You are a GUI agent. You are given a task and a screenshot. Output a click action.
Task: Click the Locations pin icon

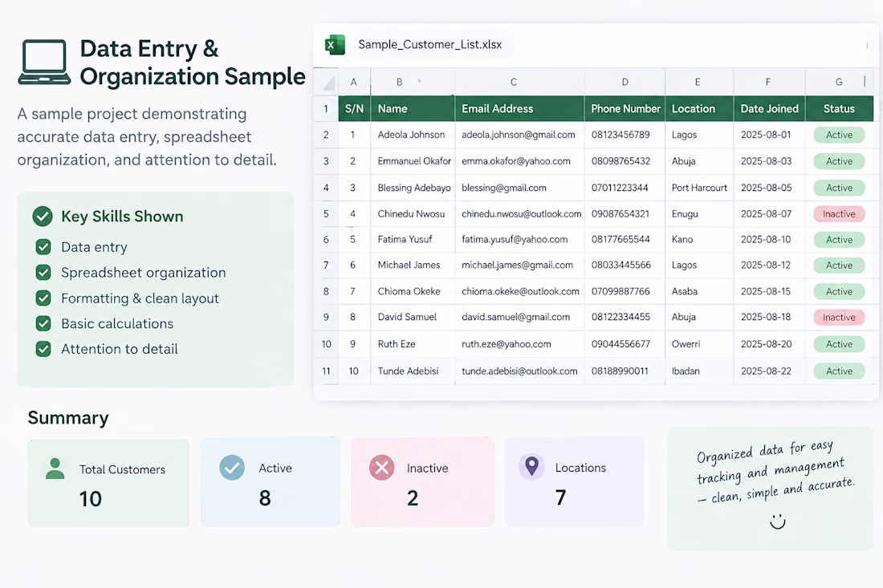point(531,466)
